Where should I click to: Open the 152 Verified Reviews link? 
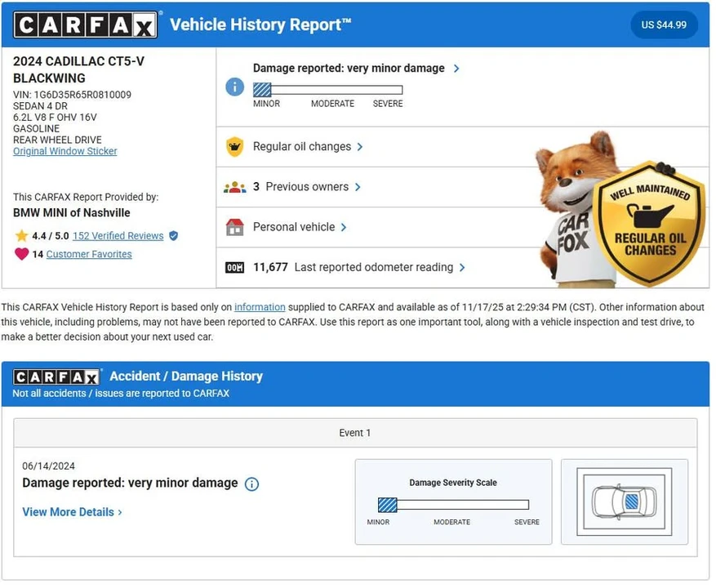(x=118, y=237)
